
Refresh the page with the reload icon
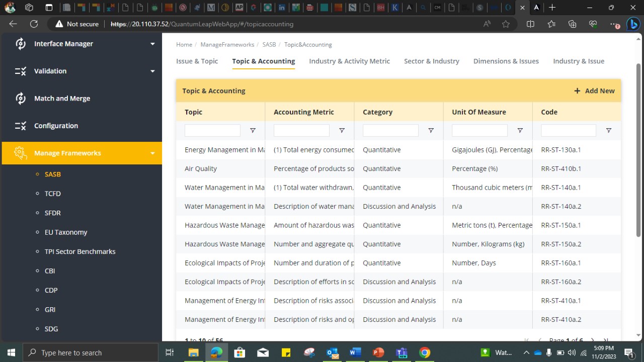tap(34, 24)
